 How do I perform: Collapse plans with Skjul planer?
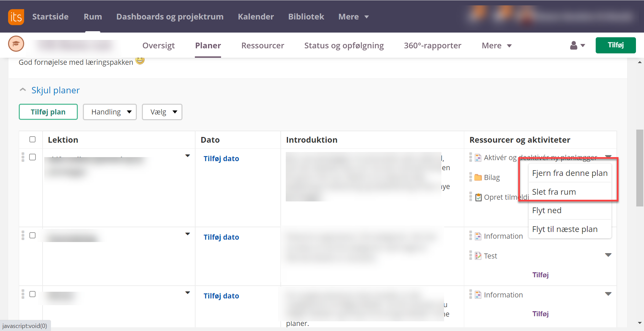[55, 90]
